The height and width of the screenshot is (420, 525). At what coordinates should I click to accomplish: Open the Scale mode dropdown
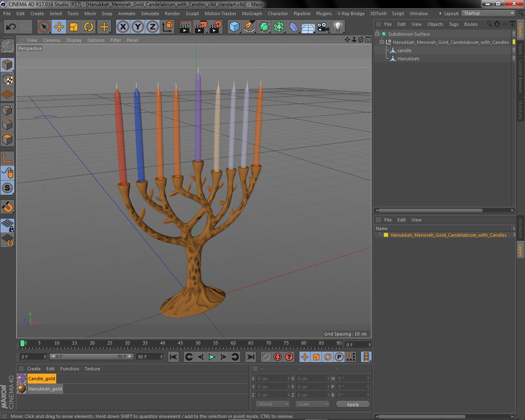coord(313,404)
